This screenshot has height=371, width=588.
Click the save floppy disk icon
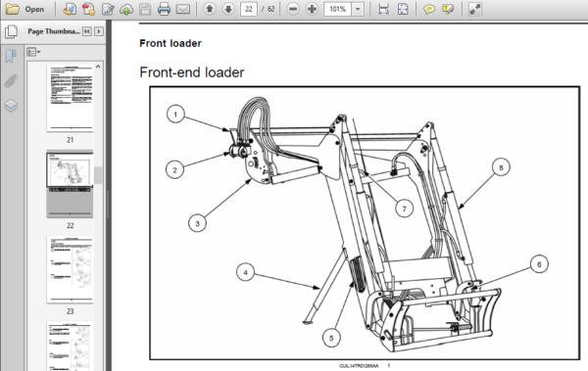point(145,9)
